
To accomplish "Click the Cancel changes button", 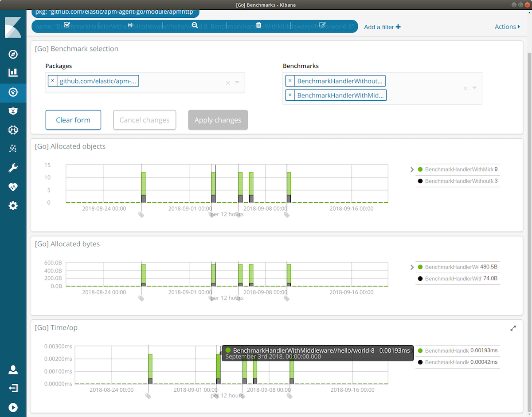I will [x=145, y=120].
